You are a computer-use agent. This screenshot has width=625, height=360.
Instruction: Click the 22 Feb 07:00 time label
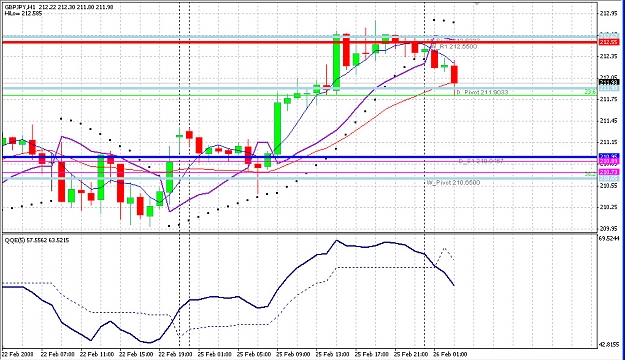click(58, 354)
